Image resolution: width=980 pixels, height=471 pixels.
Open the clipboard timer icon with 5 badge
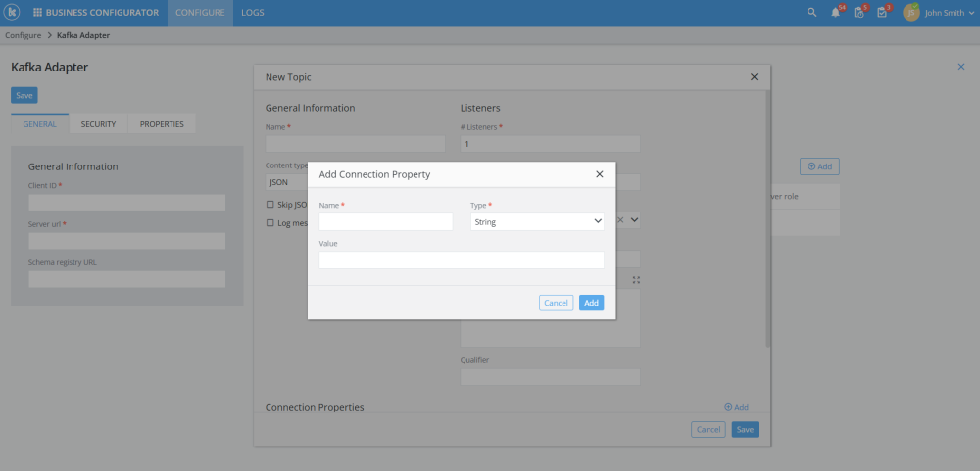click(x=858, y=13)
